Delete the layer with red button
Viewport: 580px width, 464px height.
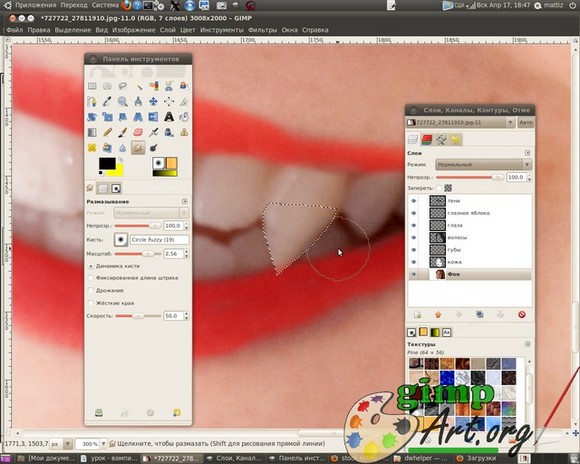click(x=522, y=315)
